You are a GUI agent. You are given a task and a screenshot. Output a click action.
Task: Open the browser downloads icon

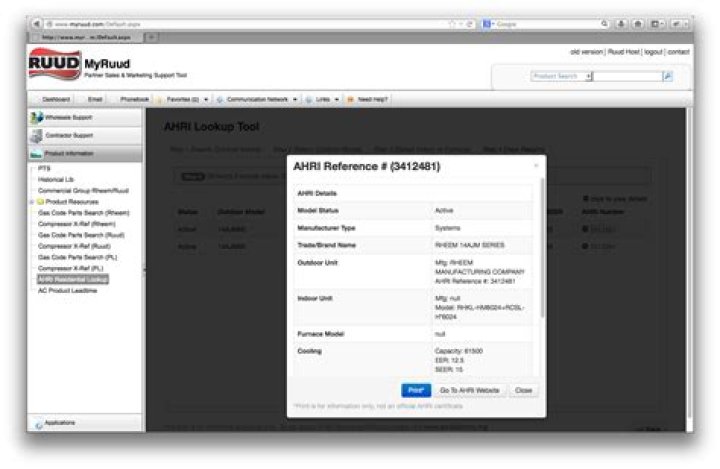[x=621, y=23]
